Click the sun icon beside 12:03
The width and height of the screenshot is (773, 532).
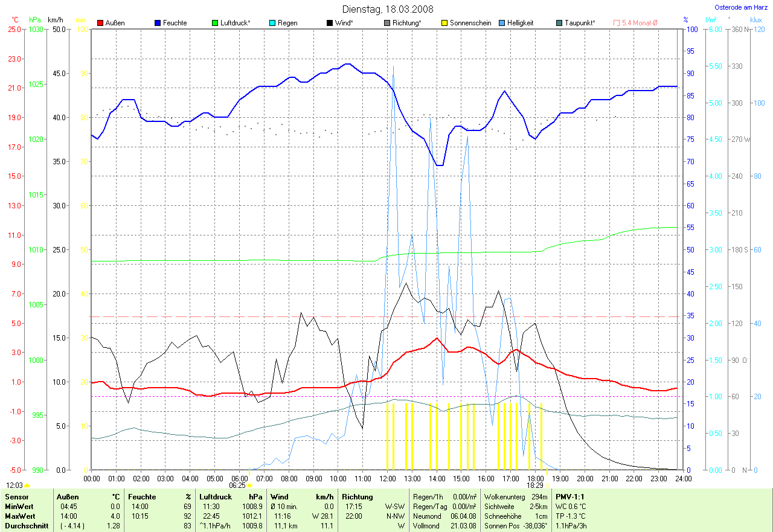coord(27,486)
